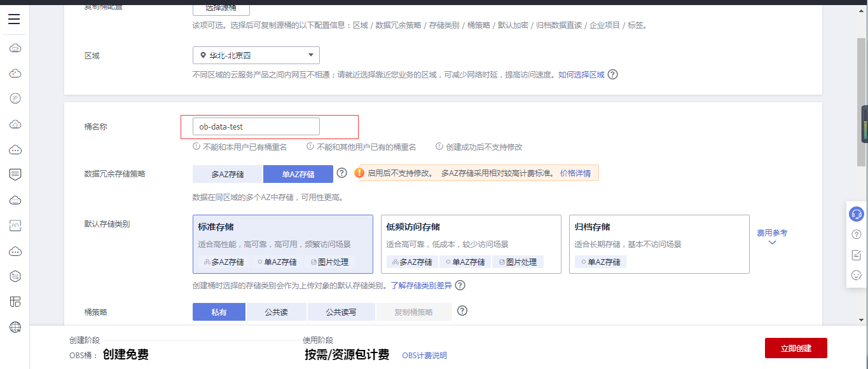The height and width of the screenshot is (369, 868).
Task: Click info icon before 不能和其他用户已有的桶重名
Action: tap(310, 146)
